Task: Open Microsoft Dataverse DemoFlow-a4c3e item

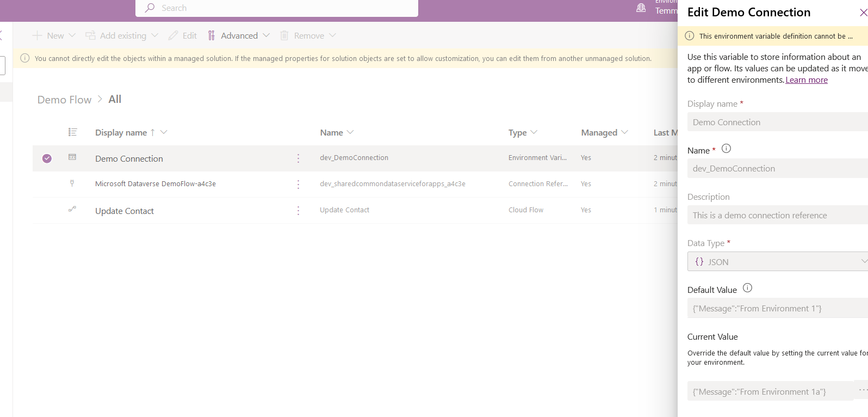Action: [156, 184]
